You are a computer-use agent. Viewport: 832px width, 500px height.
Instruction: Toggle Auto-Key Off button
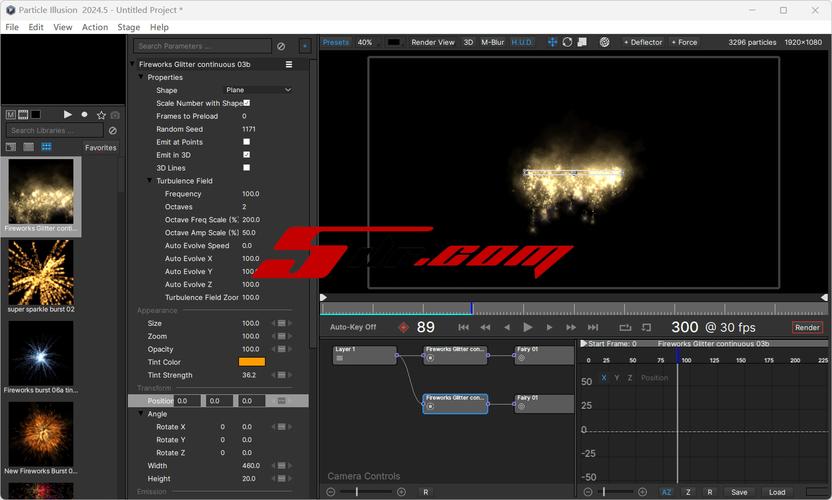(x=353, y=327)
